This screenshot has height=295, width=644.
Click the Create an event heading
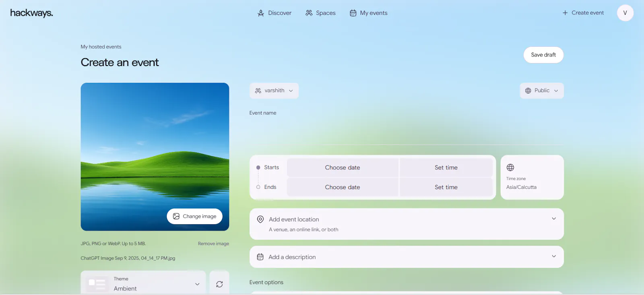120,62
